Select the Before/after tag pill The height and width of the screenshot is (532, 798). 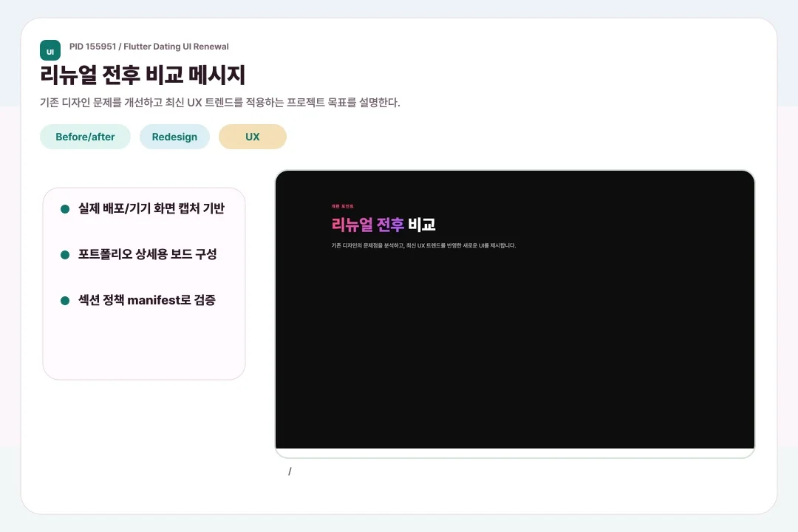85,137
